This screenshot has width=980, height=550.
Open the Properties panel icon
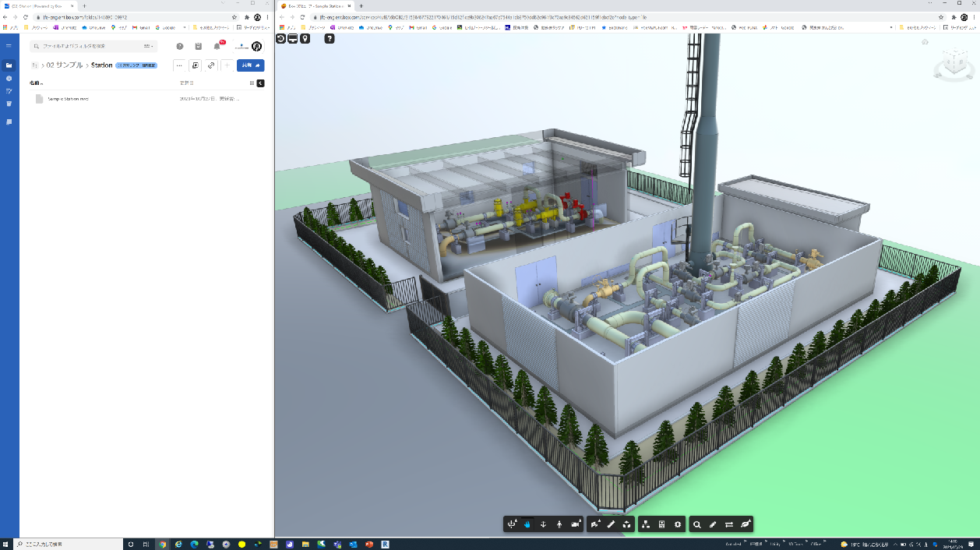tap(661, 524)
